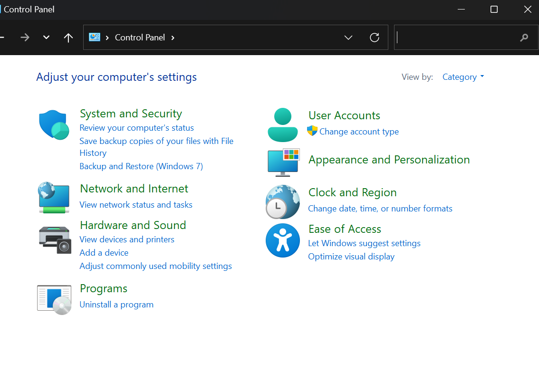Open Change account type link
The height and width of the screenshot is (392, 539).
point(359,132)
